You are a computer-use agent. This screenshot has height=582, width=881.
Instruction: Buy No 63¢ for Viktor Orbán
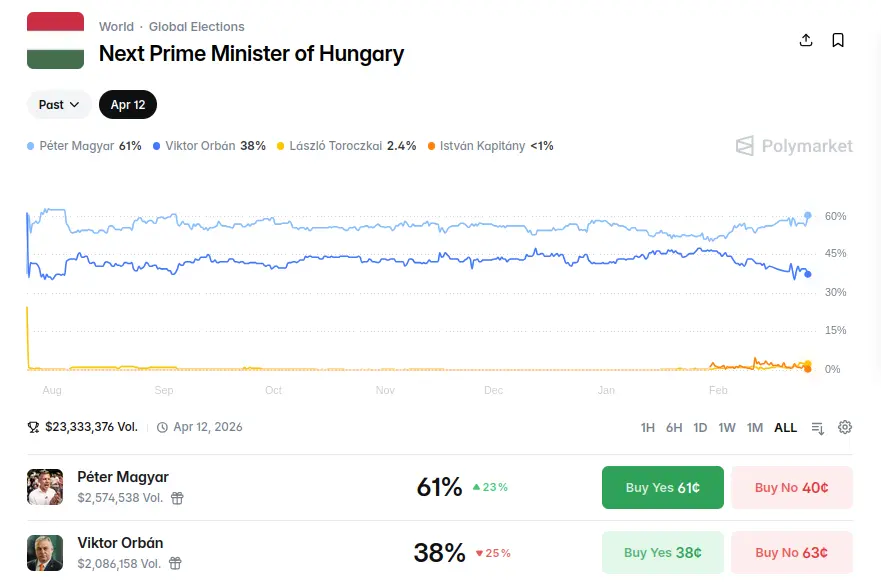[791, 552]
